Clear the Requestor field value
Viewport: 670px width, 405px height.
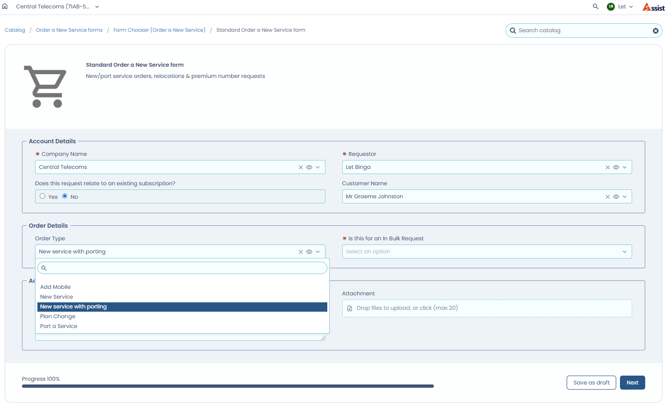click(607, 167)
